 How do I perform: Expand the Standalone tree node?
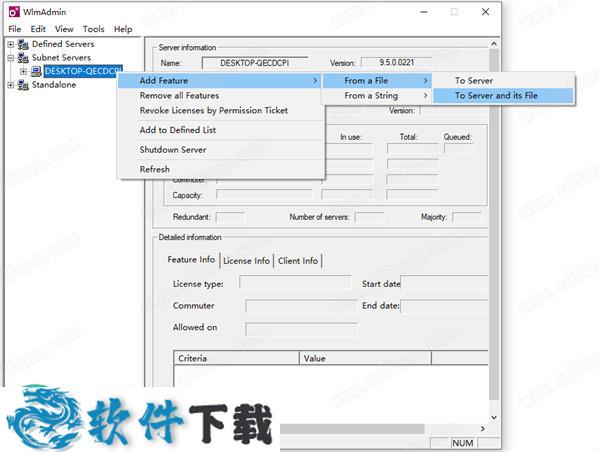pos(11,85)
